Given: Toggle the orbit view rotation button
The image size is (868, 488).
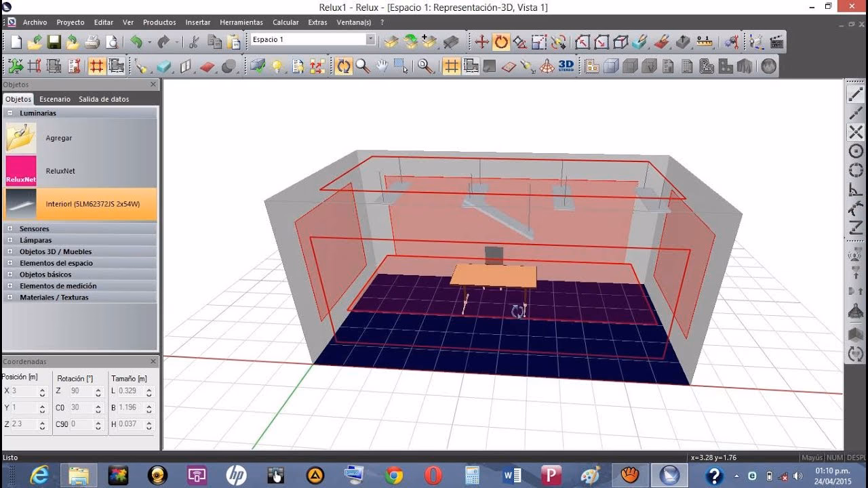Looking at the screenshot, I should 344,66.
